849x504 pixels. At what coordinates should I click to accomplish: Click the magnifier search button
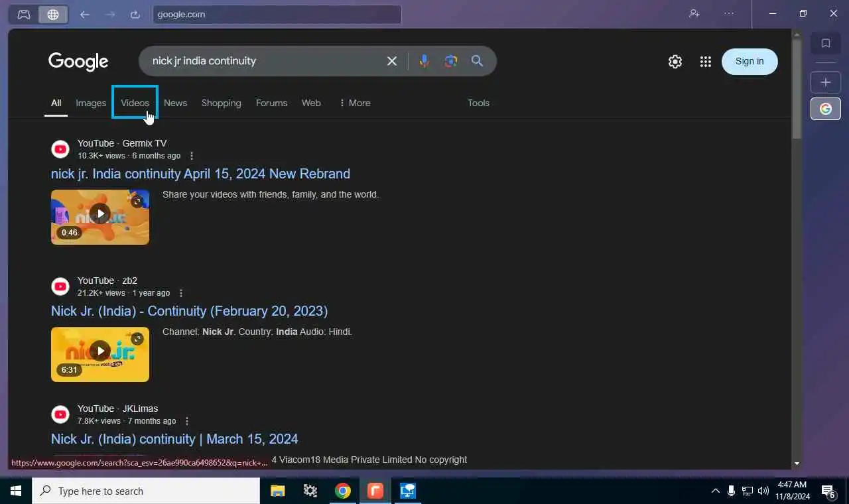click(477, 61)
